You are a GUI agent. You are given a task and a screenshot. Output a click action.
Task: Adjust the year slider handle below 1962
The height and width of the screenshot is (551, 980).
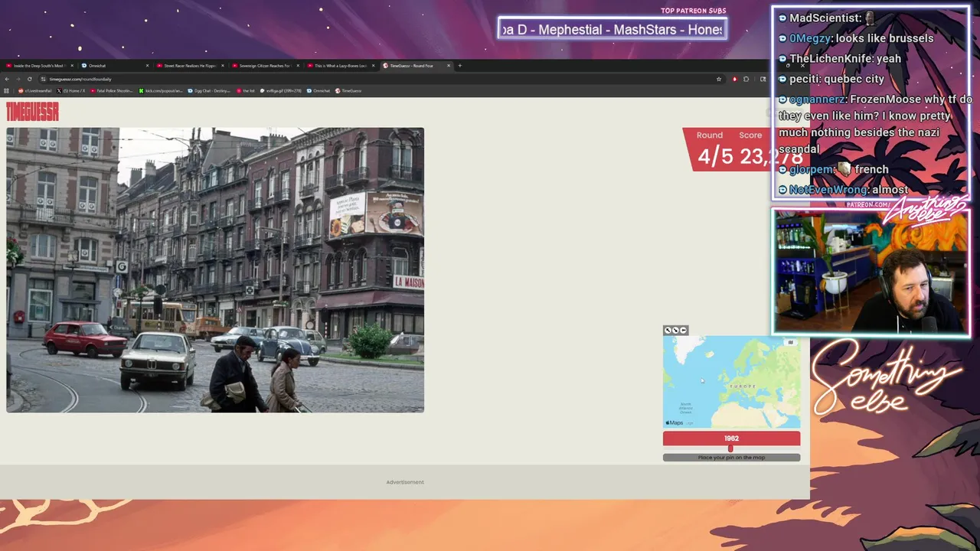pos(730,449)
